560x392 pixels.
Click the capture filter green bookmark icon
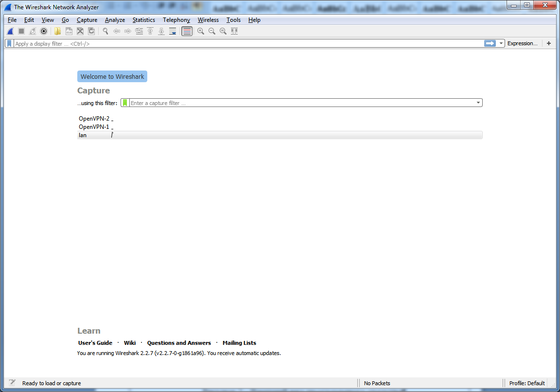[x=124, y=103]
